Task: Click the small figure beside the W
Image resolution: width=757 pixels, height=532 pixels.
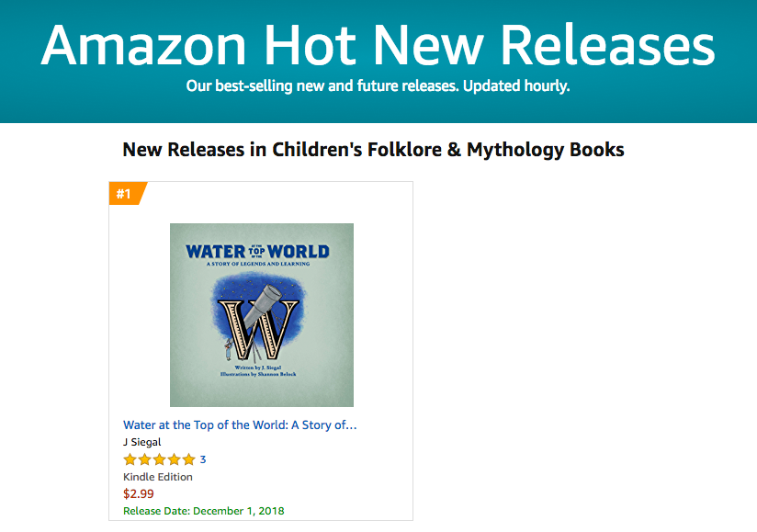Action: [224, 349]
